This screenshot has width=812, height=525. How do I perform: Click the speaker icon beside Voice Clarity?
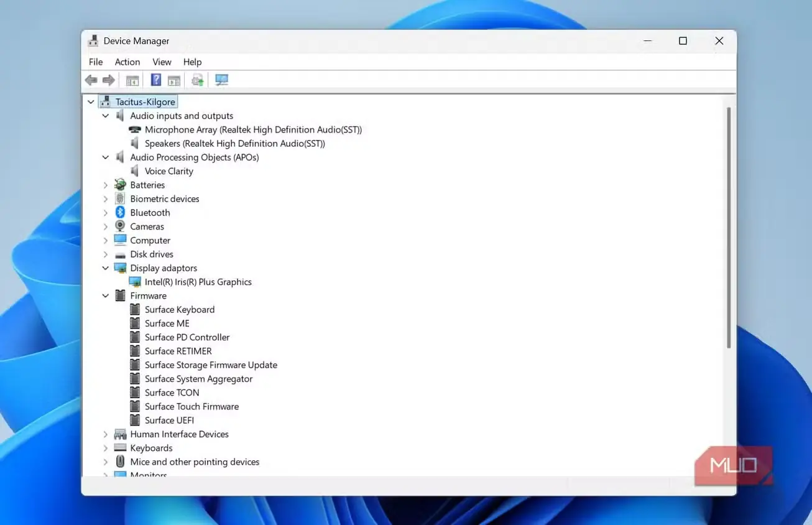[135, 171]
